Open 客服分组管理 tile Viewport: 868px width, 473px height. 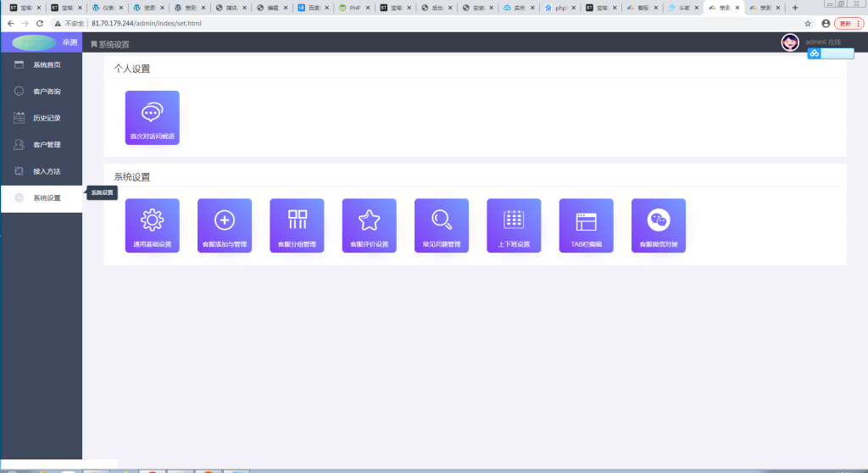click(x=297, y=225)
